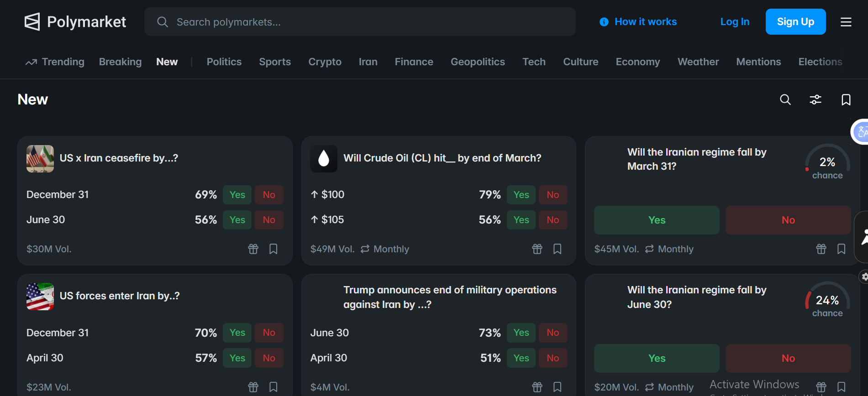Bookmark the Crude Oil market card

click(x=557, y=249)
